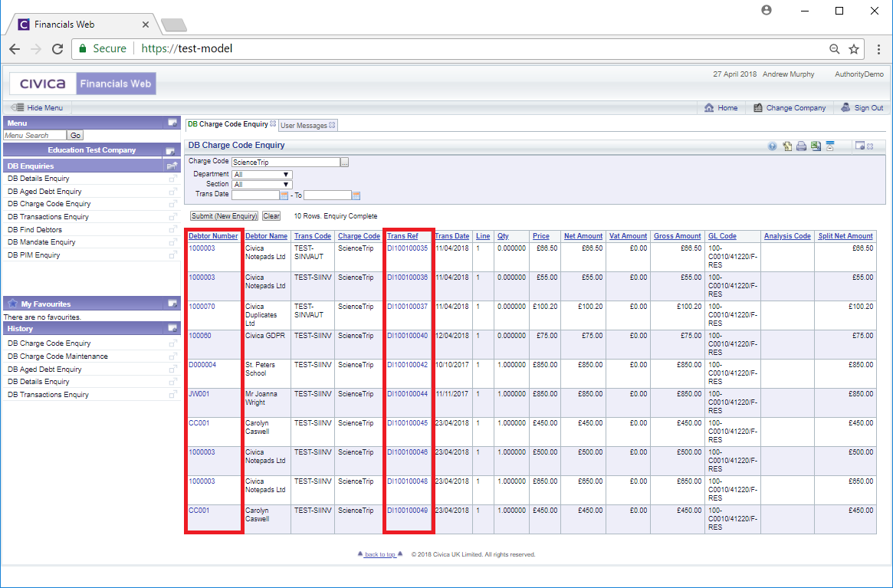Open history DB Charge Code Maintenance new-window icon
Image resolution: width=893 pixels, height=588 pixels.
click(x=172, y=356)
